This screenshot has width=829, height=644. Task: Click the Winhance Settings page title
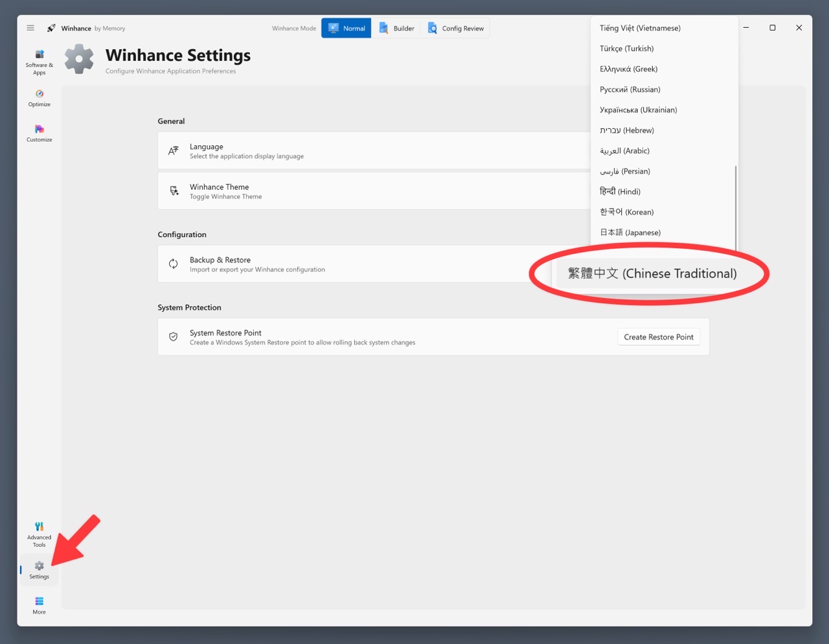178,55
